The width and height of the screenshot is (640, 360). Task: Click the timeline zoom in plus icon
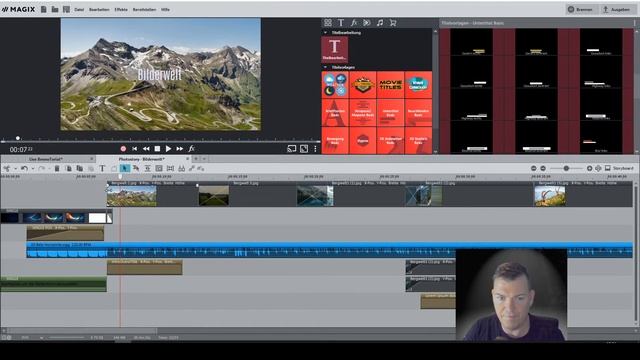(589, 168)
